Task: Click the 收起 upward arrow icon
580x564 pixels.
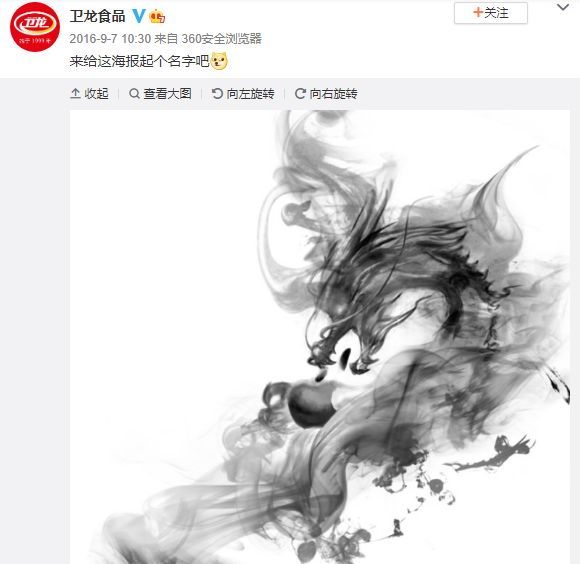Action: (75, 93)
